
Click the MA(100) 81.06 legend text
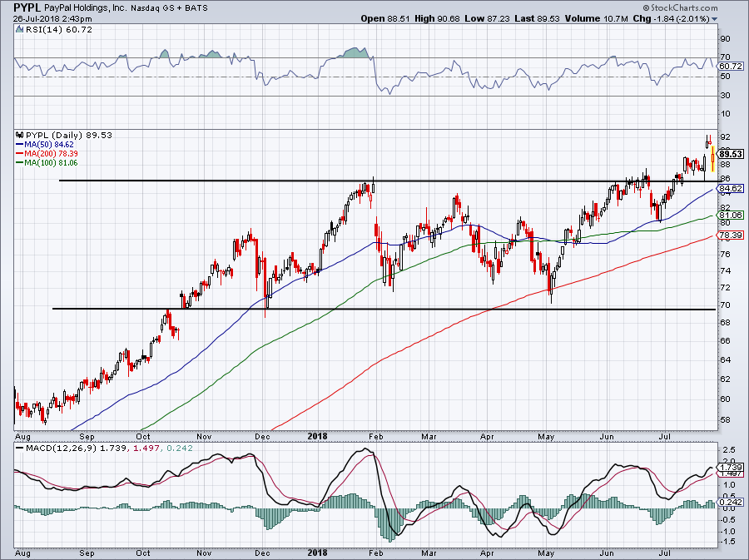coord(51,163)
